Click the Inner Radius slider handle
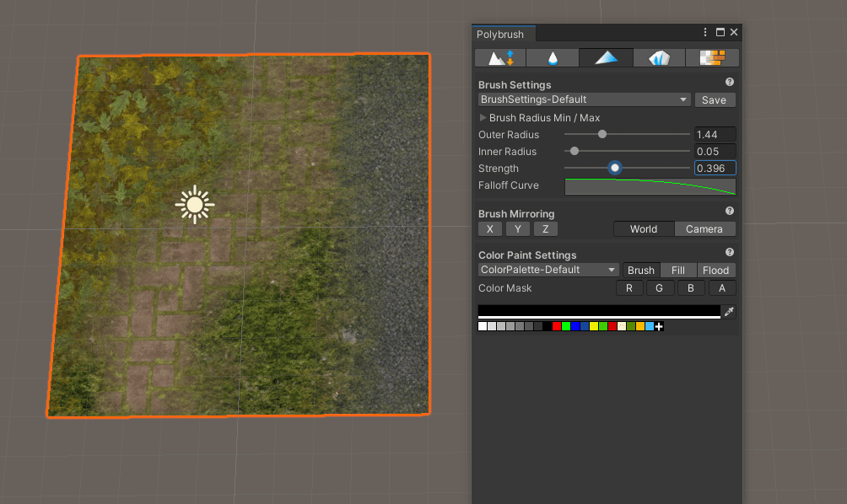847x504 pixels. click(x=575, y=151)
